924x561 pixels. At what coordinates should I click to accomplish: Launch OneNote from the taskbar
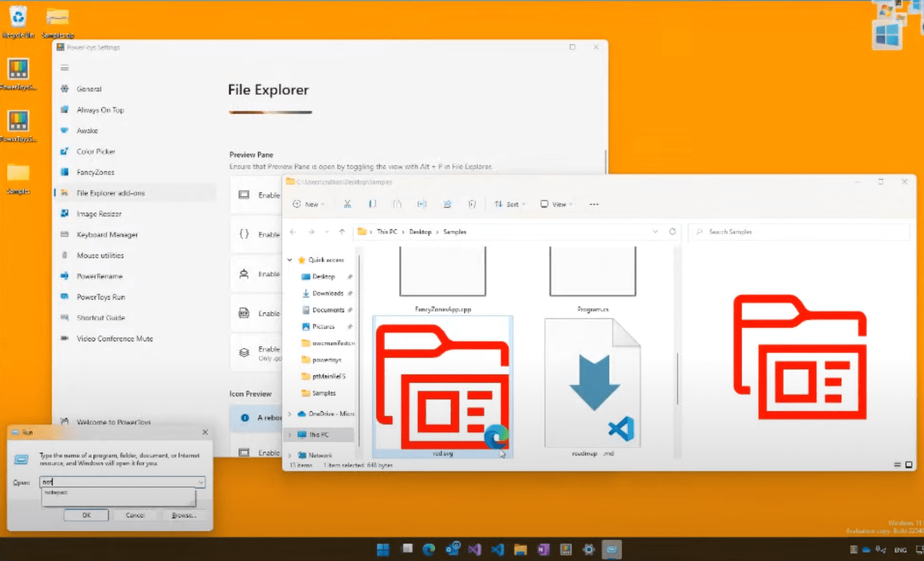[x=543, y=549]
